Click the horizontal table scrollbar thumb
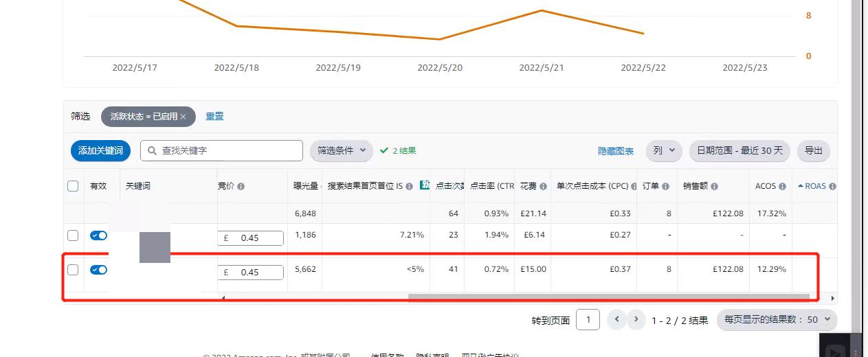The width and height of the screenshot is (868, 357). [608, 298]
